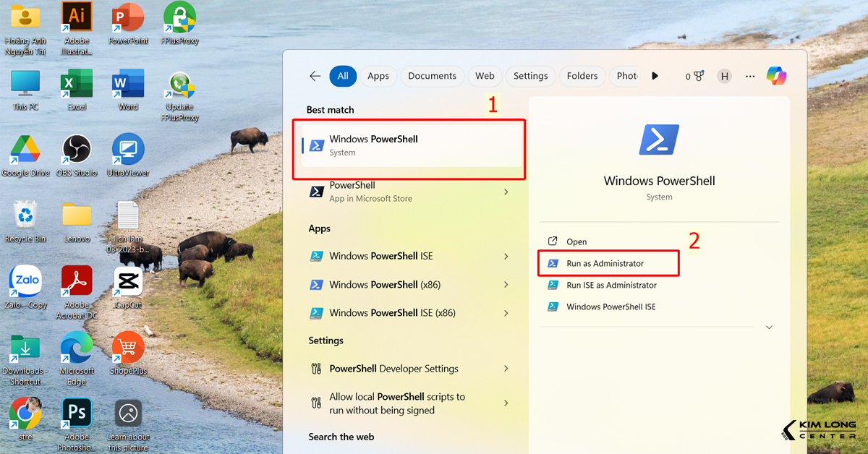Open the three-dot more options menu

point(750,76)
